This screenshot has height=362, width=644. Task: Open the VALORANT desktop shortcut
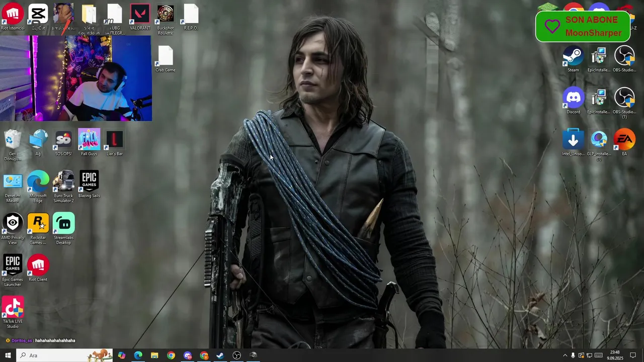coord(140,18)
